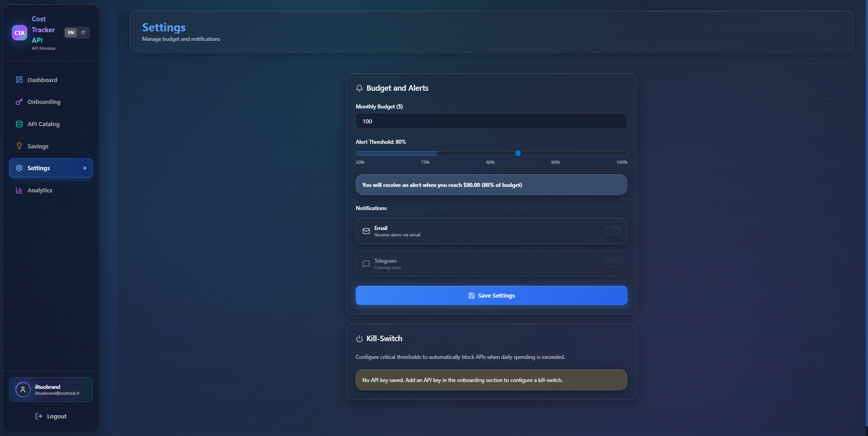The height and width of the screenshot is (436, 868).
Task: Select the Settings gear icon in sidebar
Action: (x=19, y=168)
